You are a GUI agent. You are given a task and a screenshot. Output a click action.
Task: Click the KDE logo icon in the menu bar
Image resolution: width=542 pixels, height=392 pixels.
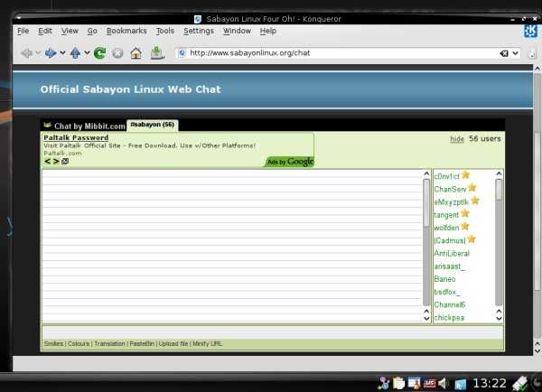tap(530, 31)
